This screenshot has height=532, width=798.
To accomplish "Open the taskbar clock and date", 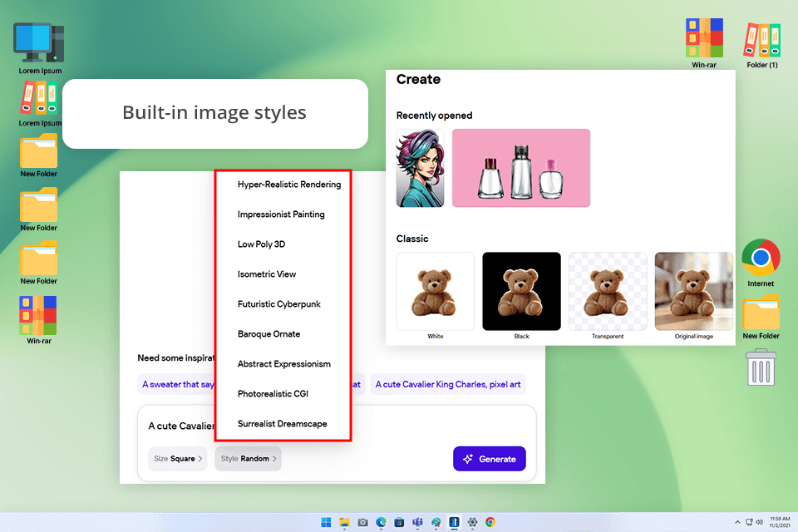I will tap(780, 522).
